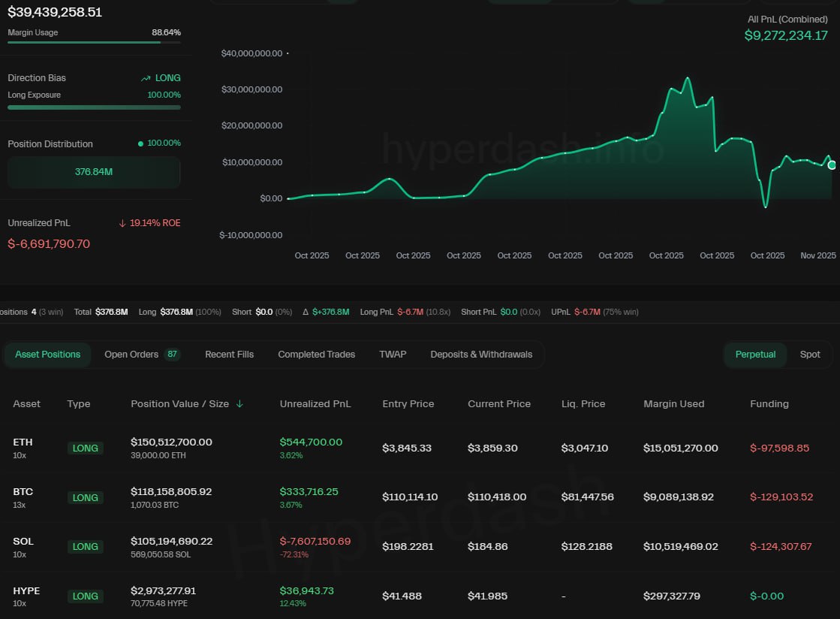Sort table by Unrealized PnL column header
The width and height of the screenshot is (840, 619).
(x=315, y=404)
